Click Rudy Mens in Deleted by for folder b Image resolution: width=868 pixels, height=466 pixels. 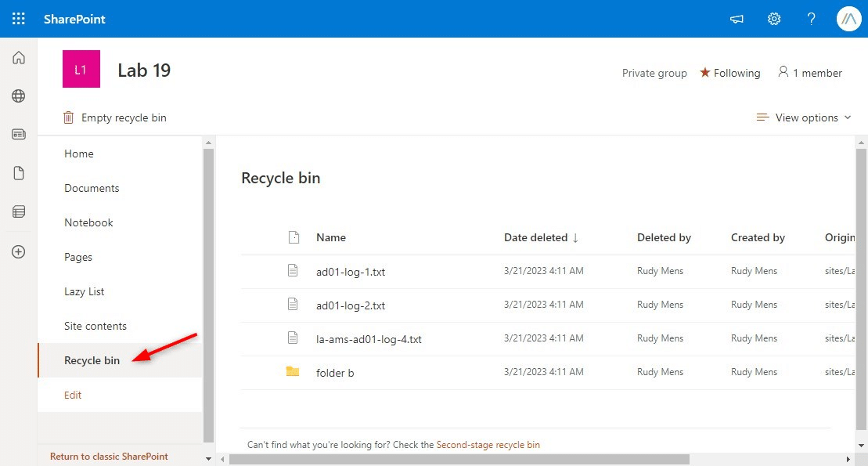660,372
